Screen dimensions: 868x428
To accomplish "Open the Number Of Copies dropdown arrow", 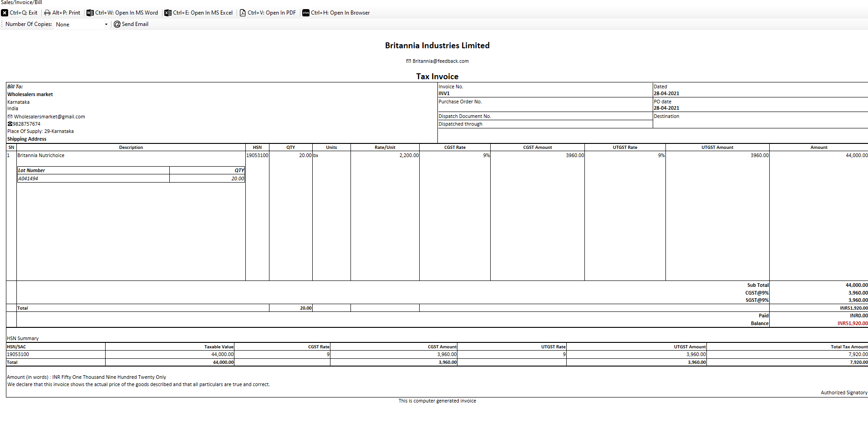I will pos(106,25).
